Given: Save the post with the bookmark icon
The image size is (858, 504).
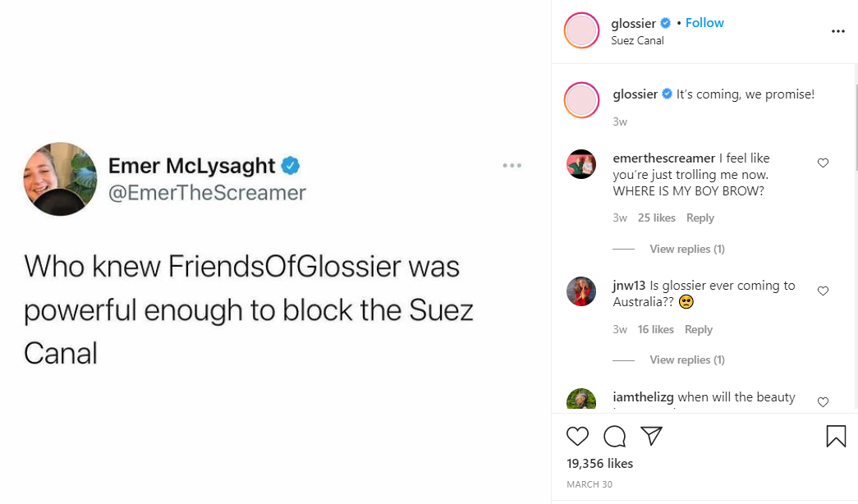Looking at the screenshot, I should [836, 436].
